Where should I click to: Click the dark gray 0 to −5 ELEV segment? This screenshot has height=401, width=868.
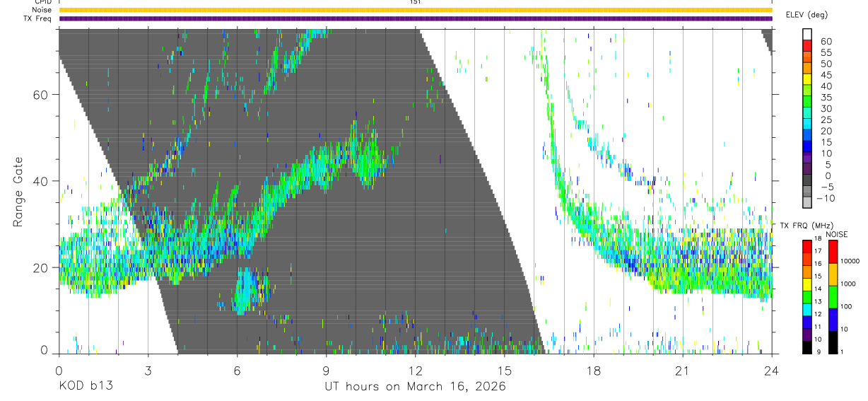click(807, 181)
